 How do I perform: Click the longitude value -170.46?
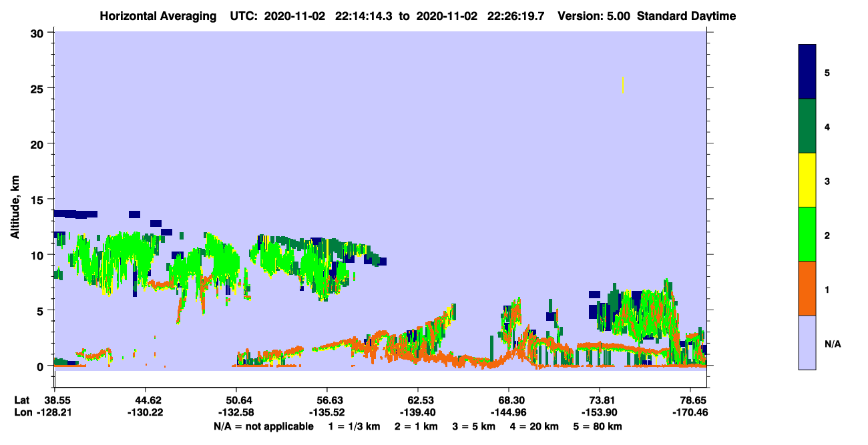pyautogui.click(x=692, y=412)
